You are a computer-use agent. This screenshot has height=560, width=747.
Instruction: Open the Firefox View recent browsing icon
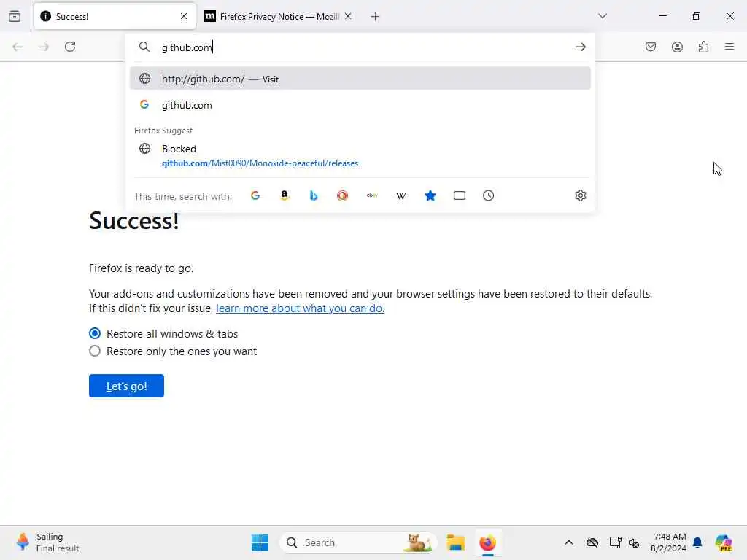[15, 16]
